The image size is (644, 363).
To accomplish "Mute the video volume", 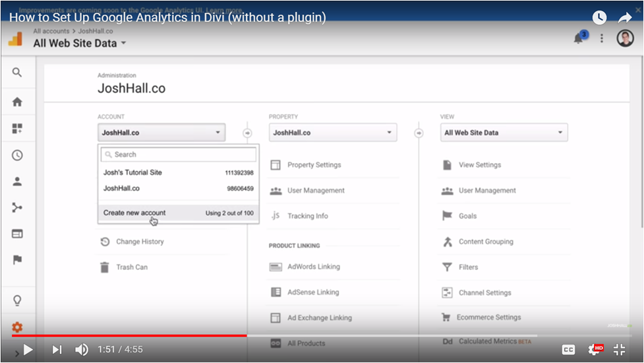I will 82,350.
